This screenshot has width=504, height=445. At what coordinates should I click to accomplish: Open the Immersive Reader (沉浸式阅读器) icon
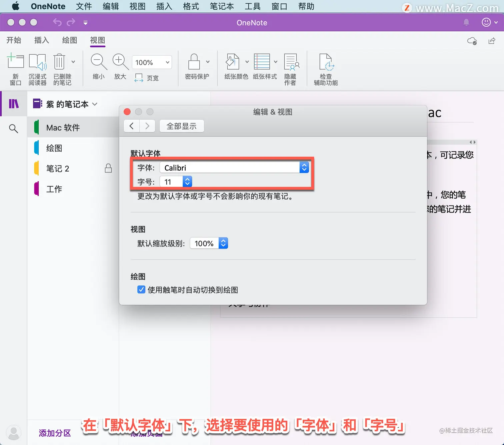[37, 62]
